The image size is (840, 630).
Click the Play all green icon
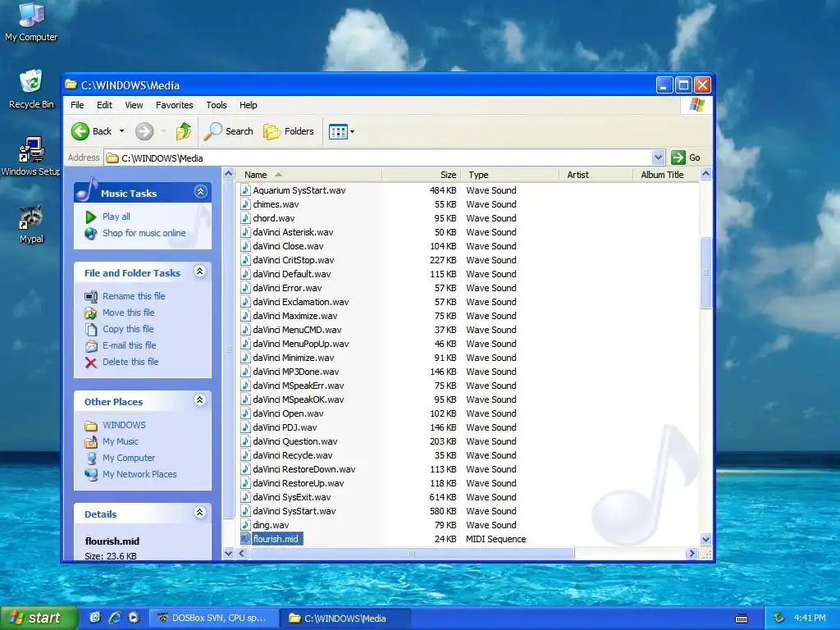(x=90, y=217)
